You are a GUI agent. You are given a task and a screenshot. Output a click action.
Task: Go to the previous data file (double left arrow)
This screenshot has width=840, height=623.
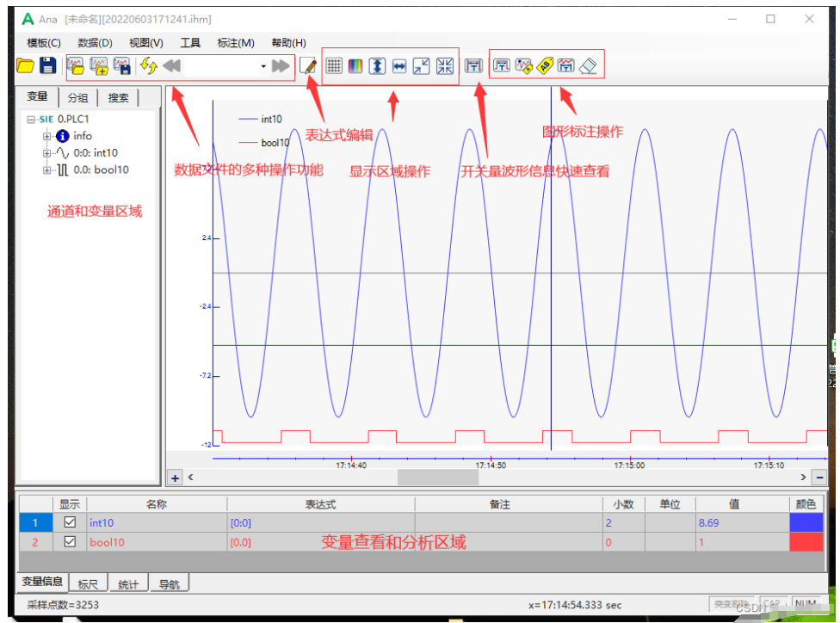coord(172,66)
